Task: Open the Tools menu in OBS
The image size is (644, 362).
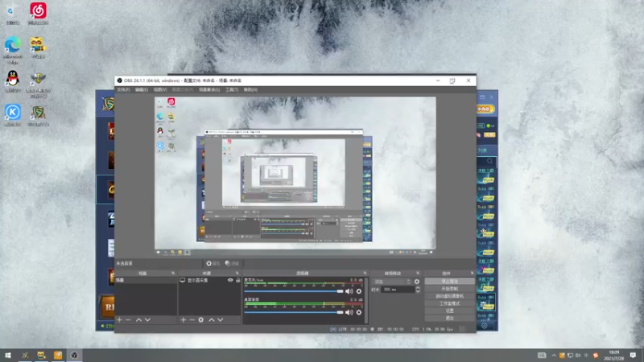Action: 232,89
